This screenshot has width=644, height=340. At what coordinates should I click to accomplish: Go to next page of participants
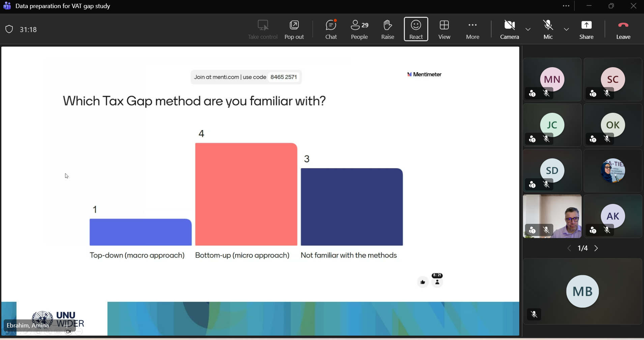click(x=597, y=249)
